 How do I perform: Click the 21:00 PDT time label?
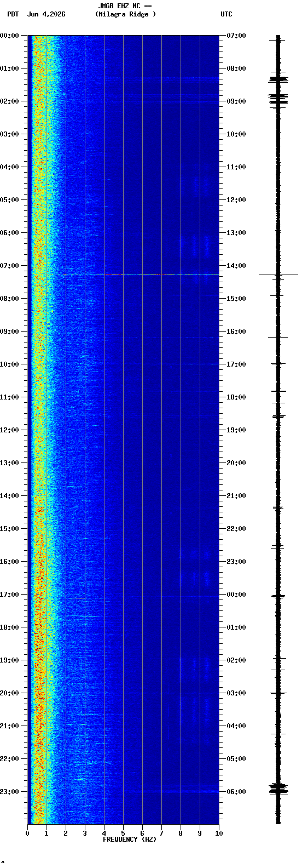pyautogui.click(x=9, y=726)
